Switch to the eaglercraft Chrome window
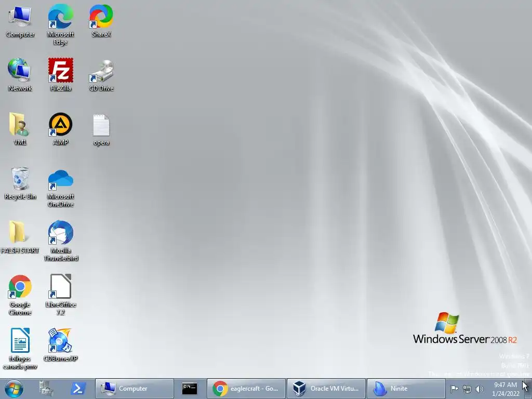This screenshot has height=399, width=532. tap(246, 389)
